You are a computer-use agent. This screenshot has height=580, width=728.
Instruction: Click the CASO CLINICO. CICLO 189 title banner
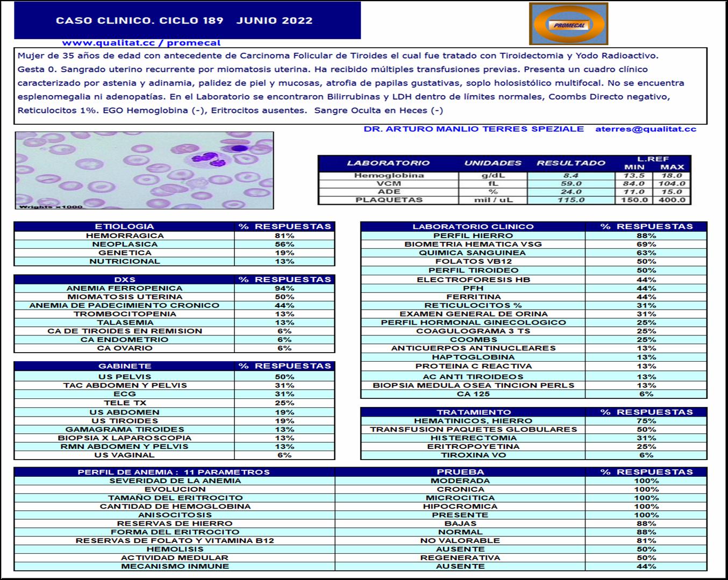pyautogui.click(x=187, y=20)
